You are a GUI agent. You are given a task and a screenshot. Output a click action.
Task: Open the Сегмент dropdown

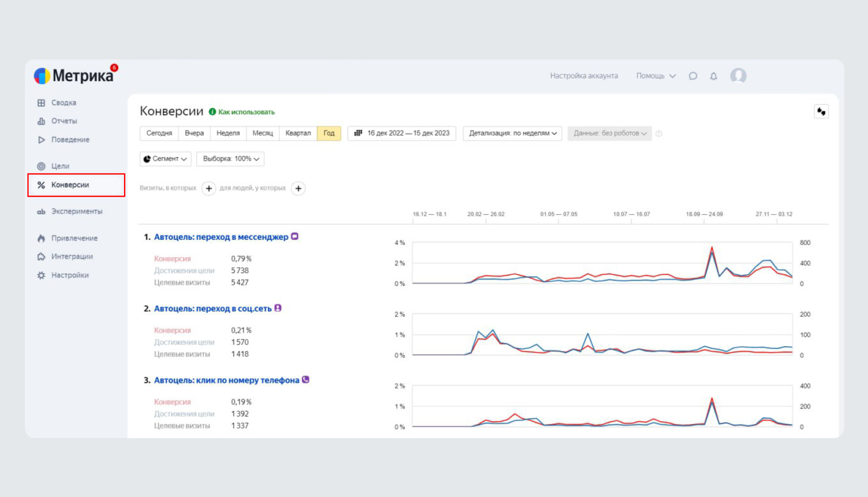[165, 159]
